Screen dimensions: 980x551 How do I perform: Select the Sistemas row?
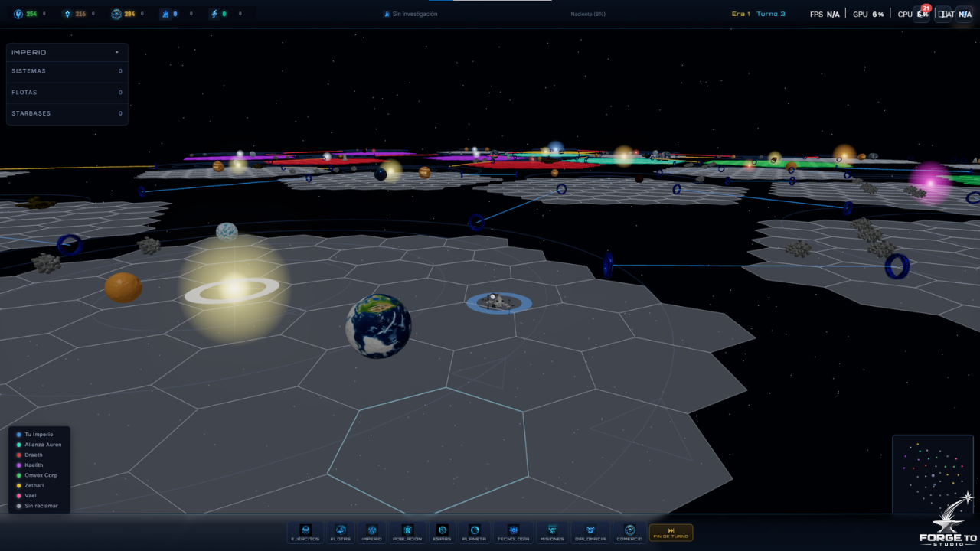(67, 71)
